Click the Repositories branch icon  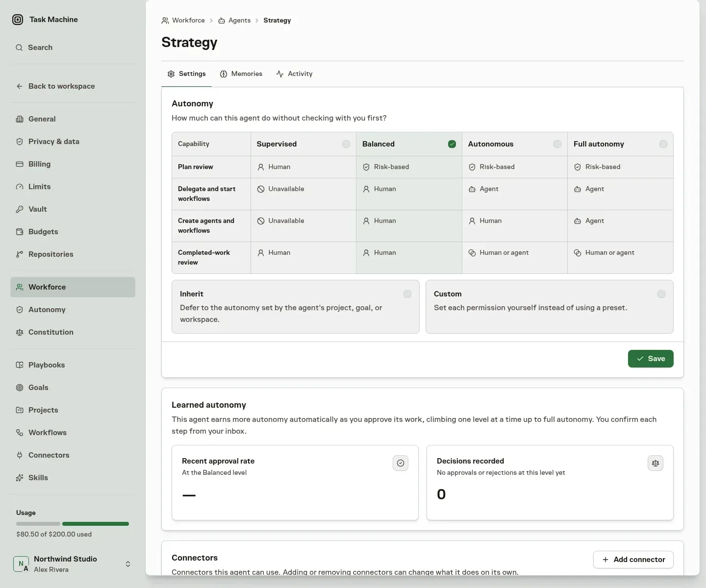pos(20,254)
